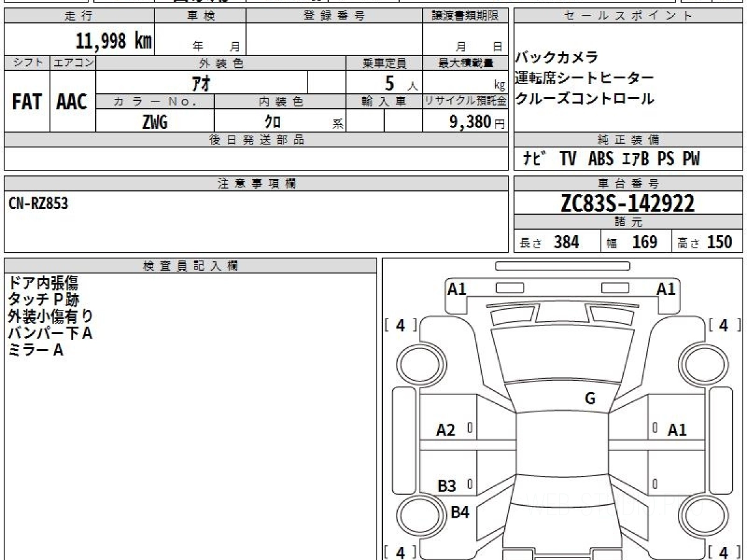Click the PW equipment entry
The width and height of the screenshot is (747, 560).
(x=691, y=159)
